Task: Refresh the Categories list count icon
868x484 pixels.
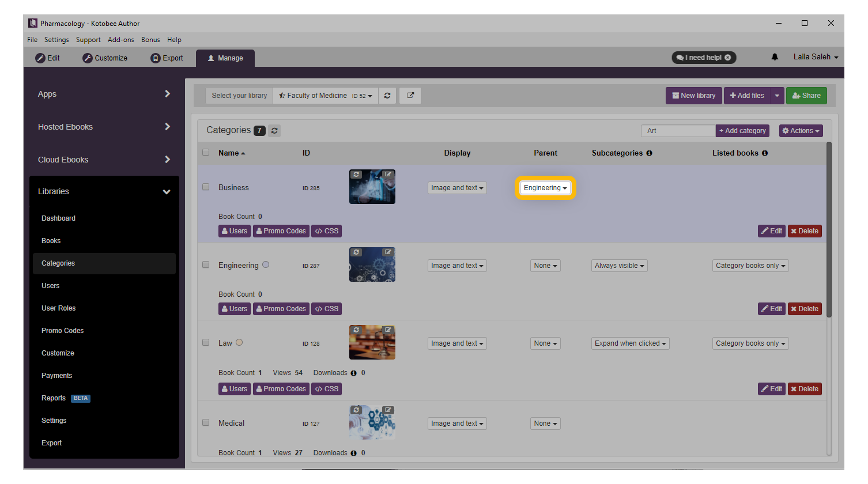Action: [274, 131]
